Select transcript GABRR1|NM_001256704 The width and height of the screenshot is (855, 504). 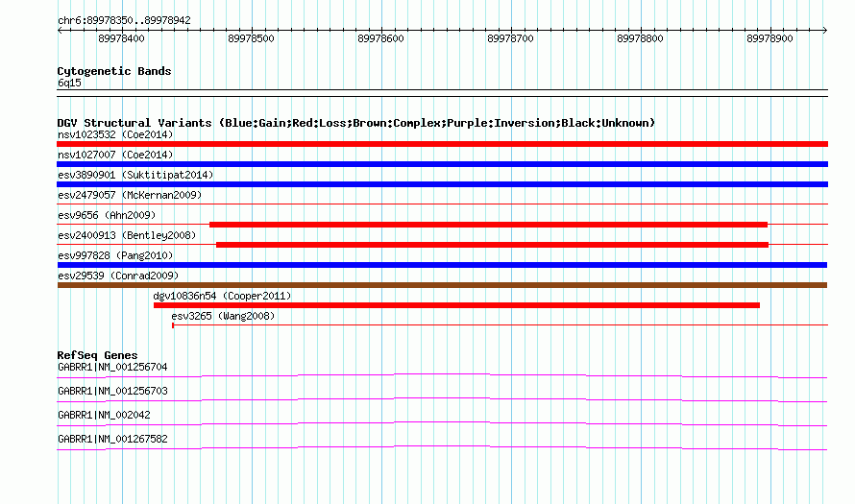click(112, 368)
